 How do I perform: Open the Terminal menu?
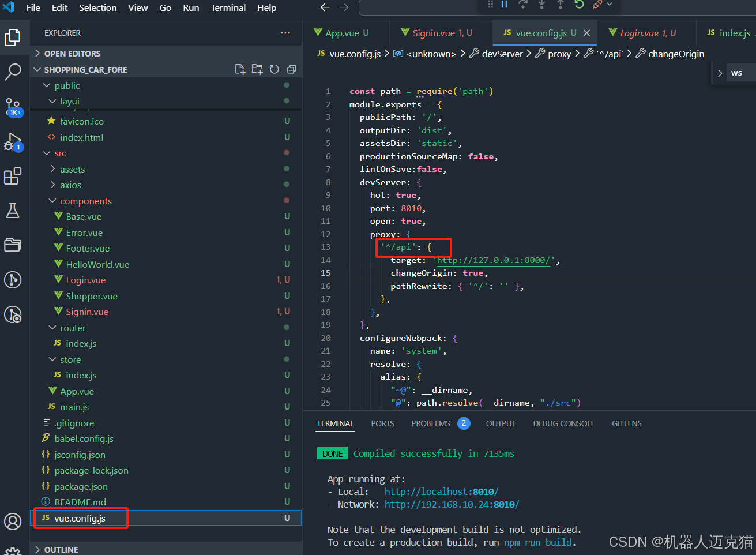pos(228,7)
